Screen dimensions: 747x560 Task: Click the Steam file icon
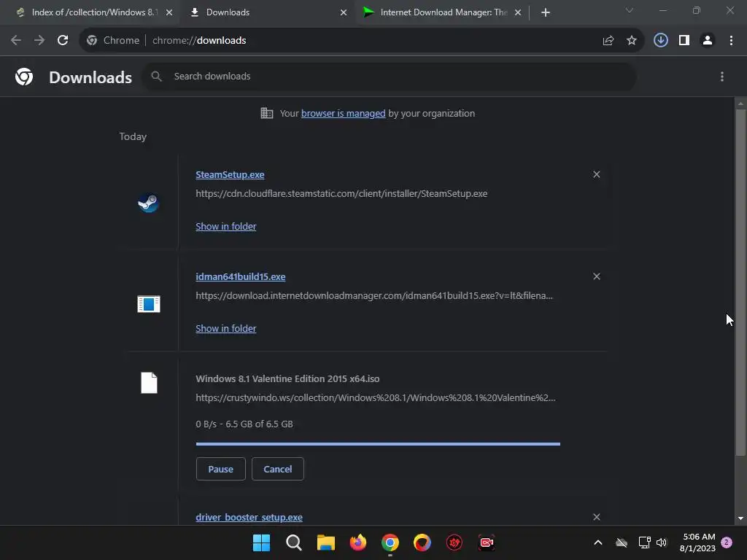149,203
